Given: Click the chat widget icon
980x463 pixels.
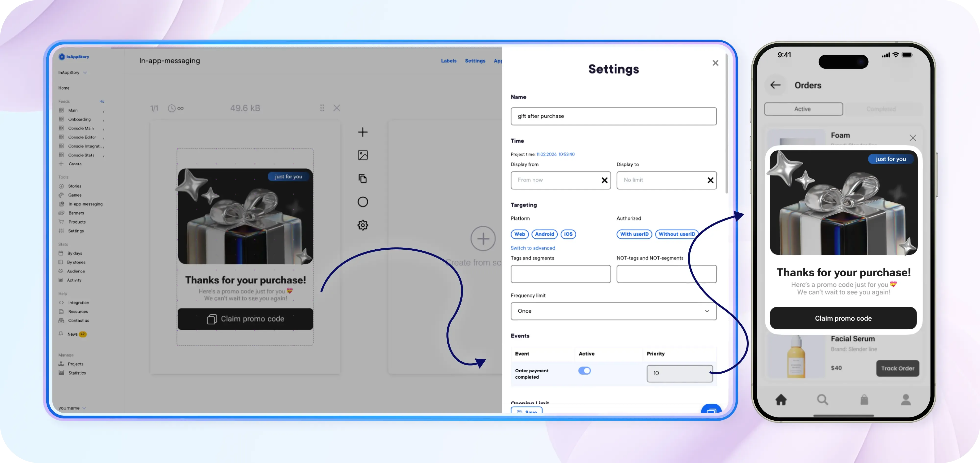Looking at the screenshot, I should click(x=711, y=409).
